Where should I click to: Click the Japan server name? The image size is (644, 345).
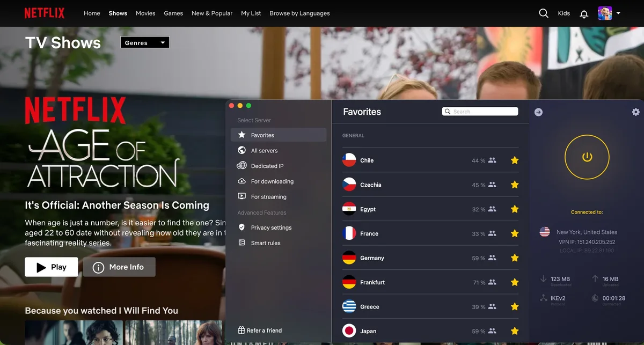(x=368, y=331)
